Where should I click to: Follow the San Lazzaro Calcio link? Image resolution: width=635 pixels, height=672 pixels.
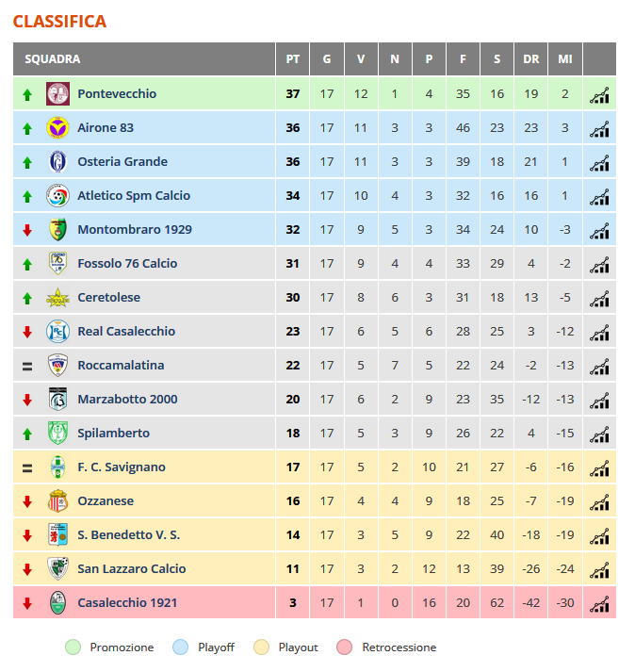[x=132, y=568]
